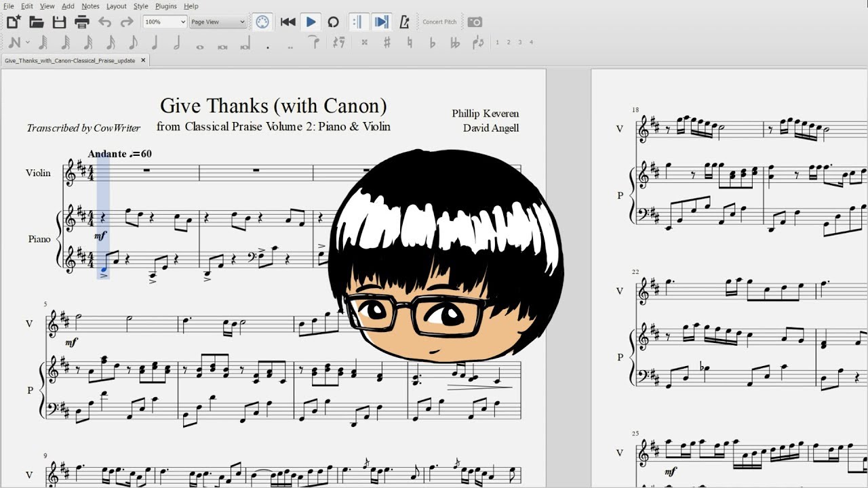Start playback with the Play button
This screenshot has height=488, width=868.
(311, 22)
